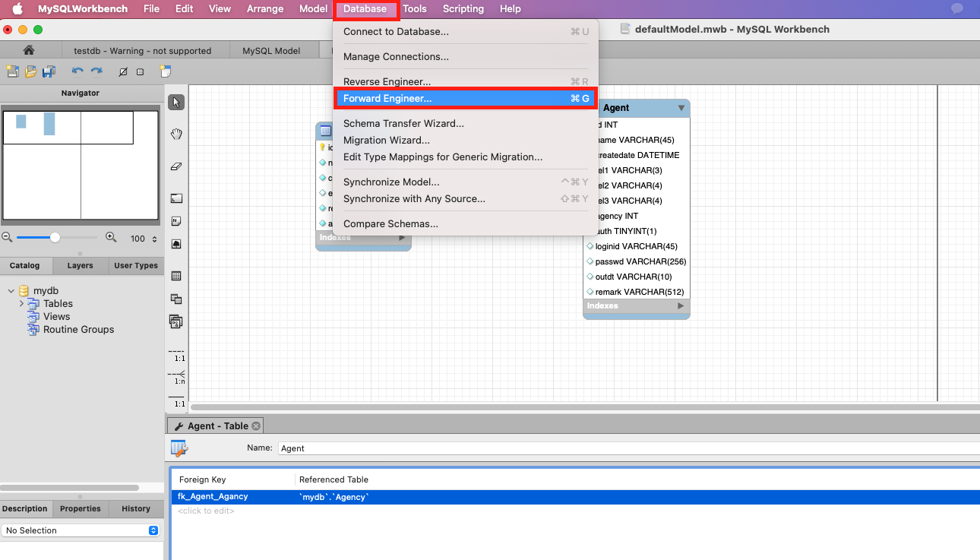The image size is (980, 560).
Task: Save the model using floppy icon
Action: (x=49, y=71)
